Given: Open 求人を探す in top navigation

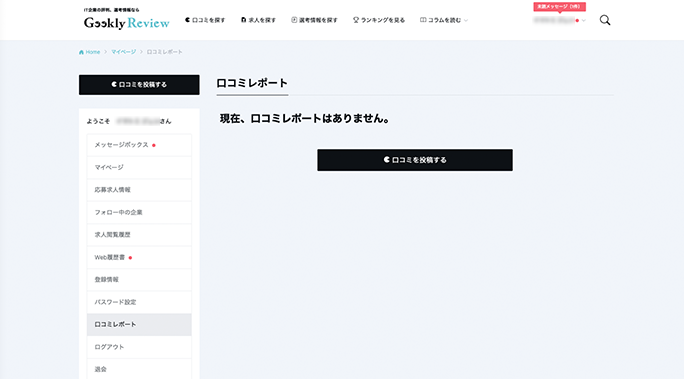Looking at the screenshot, I should click(258, 20).
